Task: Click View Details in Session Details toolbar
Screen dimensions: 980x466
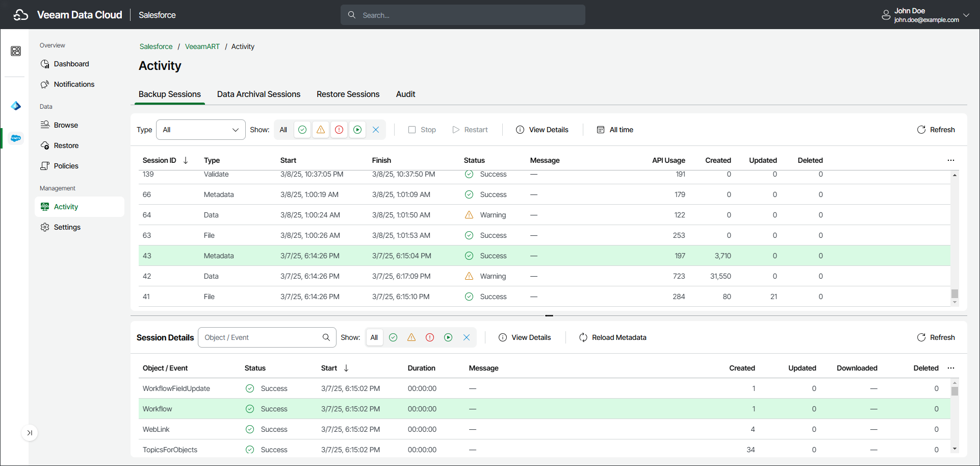Action: (525, 337)
